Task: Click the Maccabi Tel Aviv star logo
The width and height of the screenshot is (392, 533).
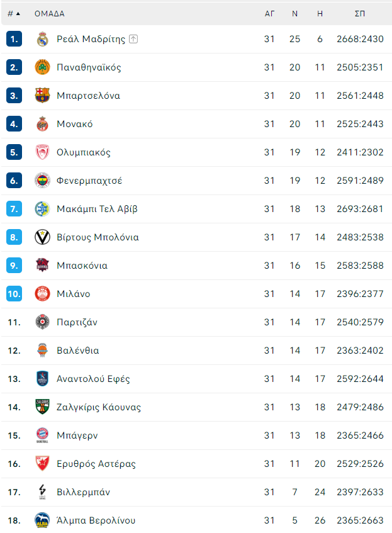Action: pyautogui.click(x=42, y=209)
